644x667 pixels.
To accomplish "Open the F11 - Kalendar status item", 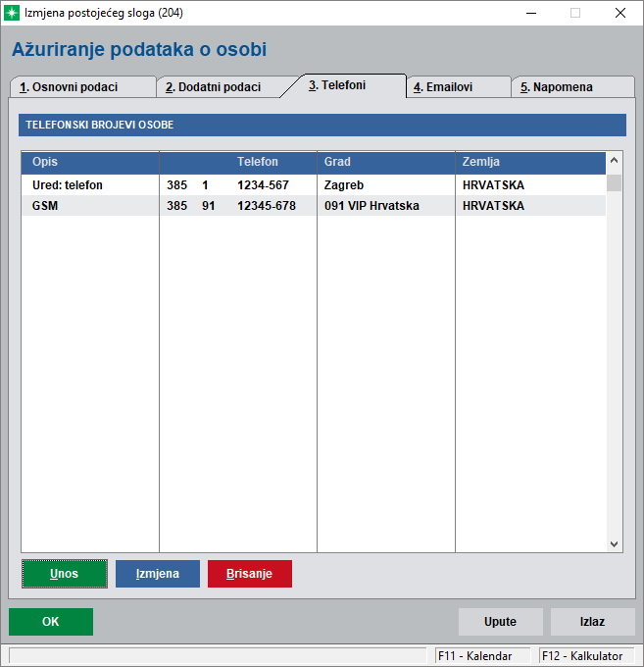I will [x=483, y=656].
